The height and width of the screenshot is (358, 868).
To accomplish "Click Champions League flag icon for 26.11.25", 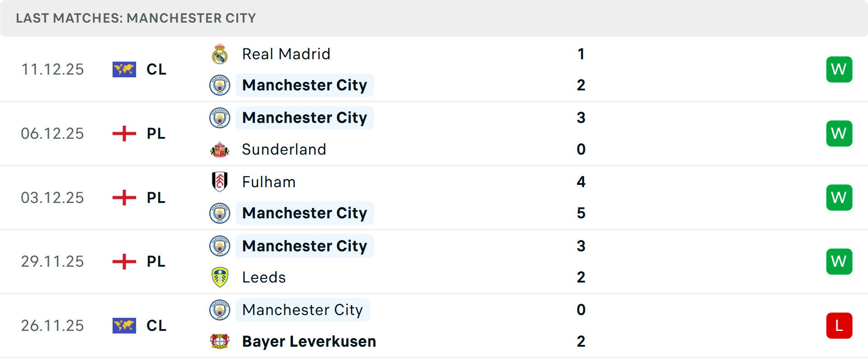I will [124, 326].
